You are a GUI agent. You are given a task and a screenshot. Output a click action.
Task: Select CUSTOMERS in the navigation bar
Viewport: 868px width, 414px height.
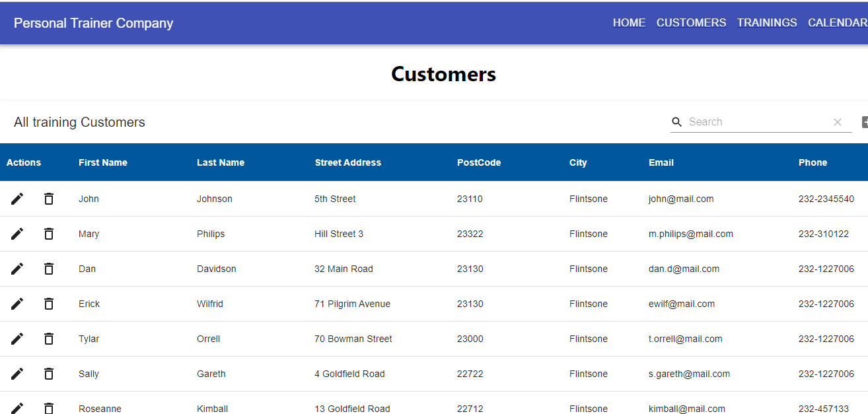[x=691, y=22]
